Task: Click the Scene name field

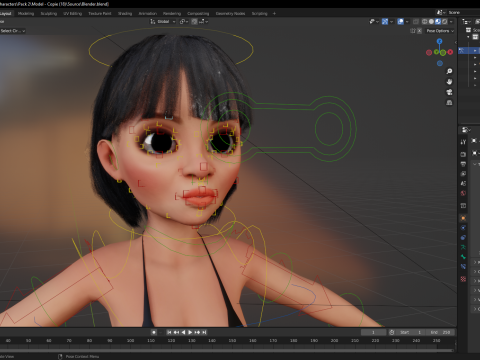Action: 464,12
